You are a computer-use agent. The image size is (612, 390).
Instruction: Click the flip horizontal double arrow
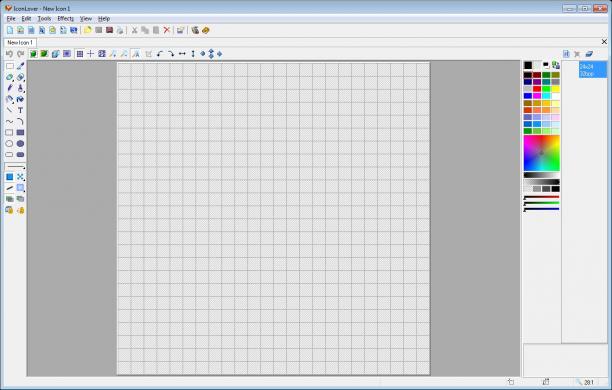point(182,54)
